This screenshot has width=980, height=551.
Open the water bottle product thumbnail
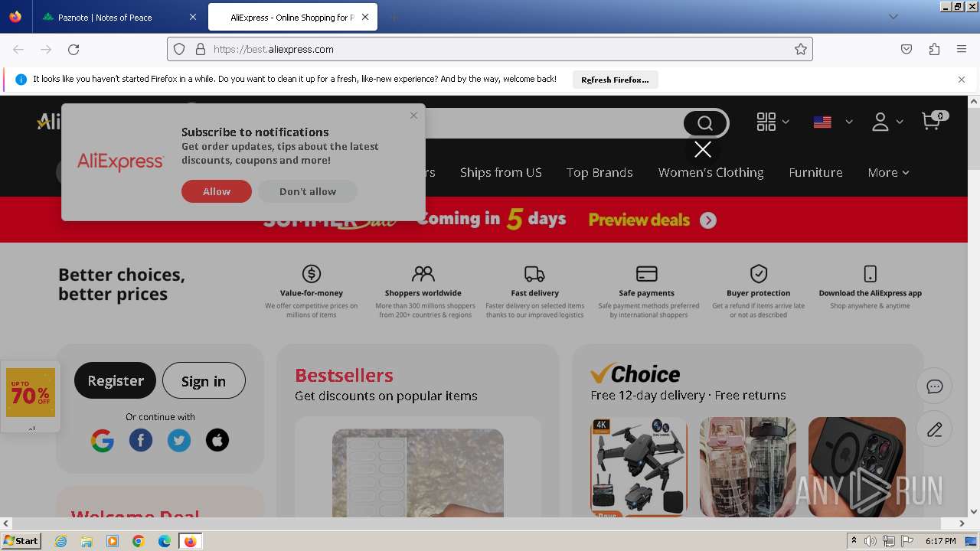[x=748, y=467]
